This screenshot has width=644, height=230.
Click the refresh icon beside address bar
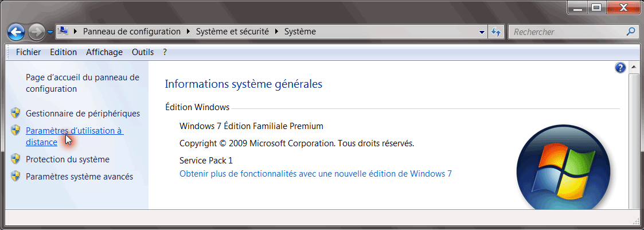495,32
